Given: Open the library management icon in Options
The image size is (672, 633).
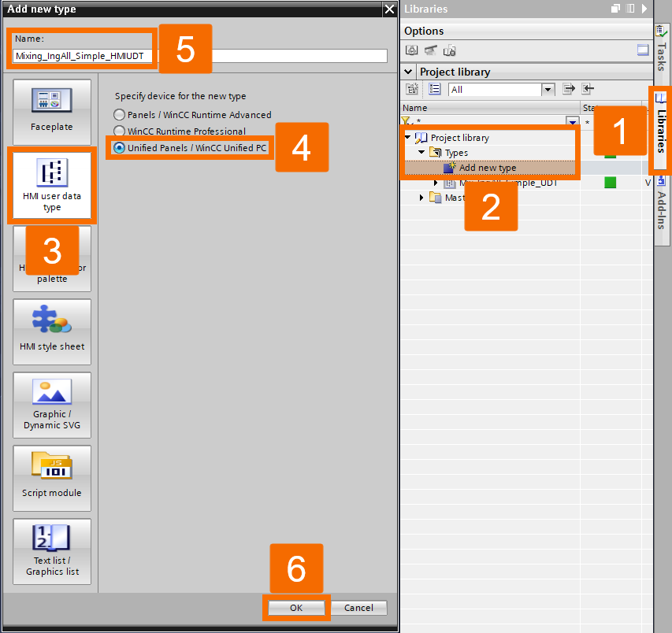Looking at the screenshot, I should pyautogui.click(x=411, y=50).
